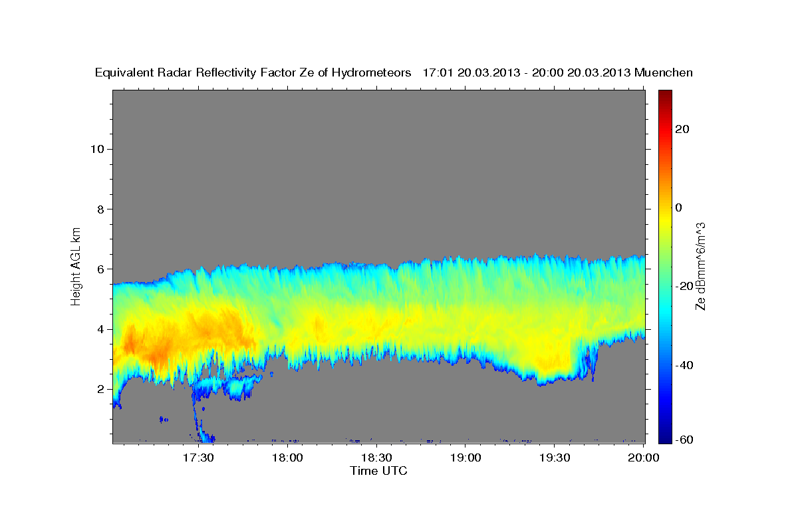The width and height of the screenshot is (798, 532).
Task: Click the '19:30' time tick label
Action: (555, 458)
